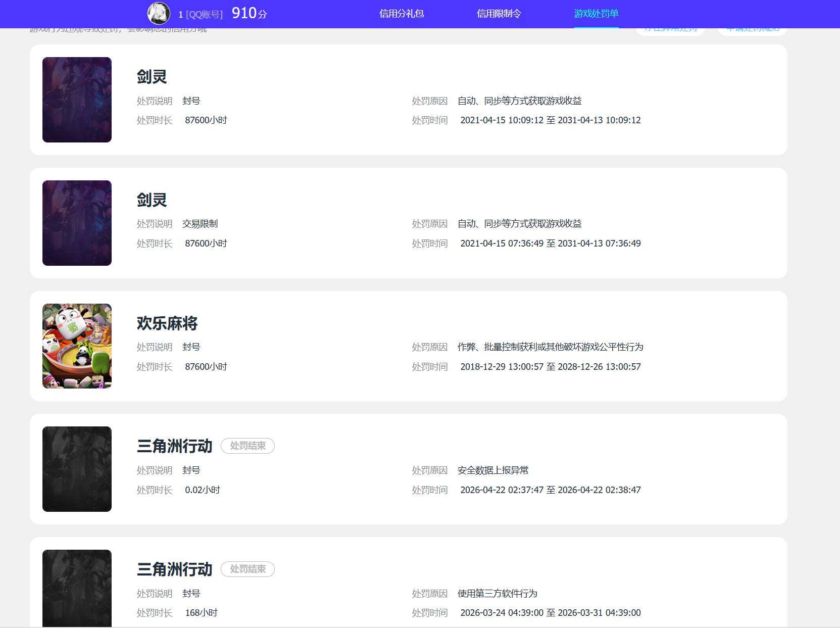Click the 欢乐麻将 game thumbnail

click(x=77, y=346)
